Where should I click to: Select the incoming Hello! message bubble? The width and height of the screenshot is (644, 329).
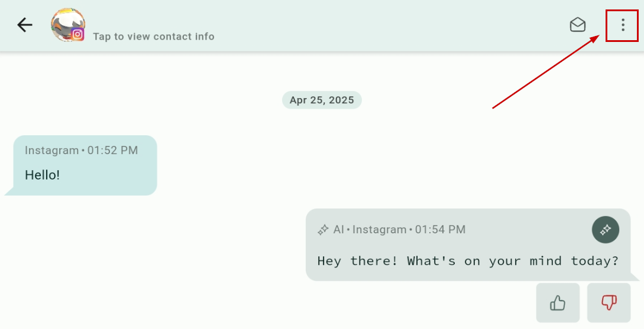(x=81, y=165)
